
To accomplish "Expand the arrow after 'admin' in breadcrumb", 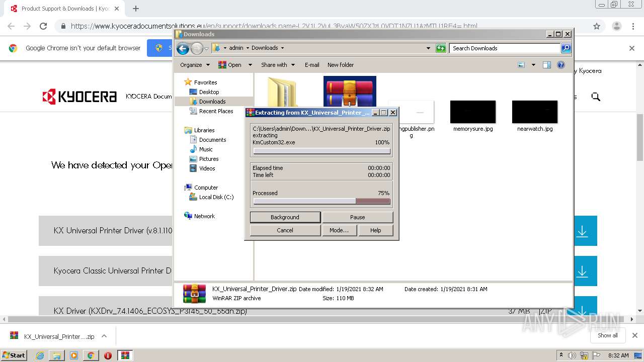I will click(x=248, y=48).
